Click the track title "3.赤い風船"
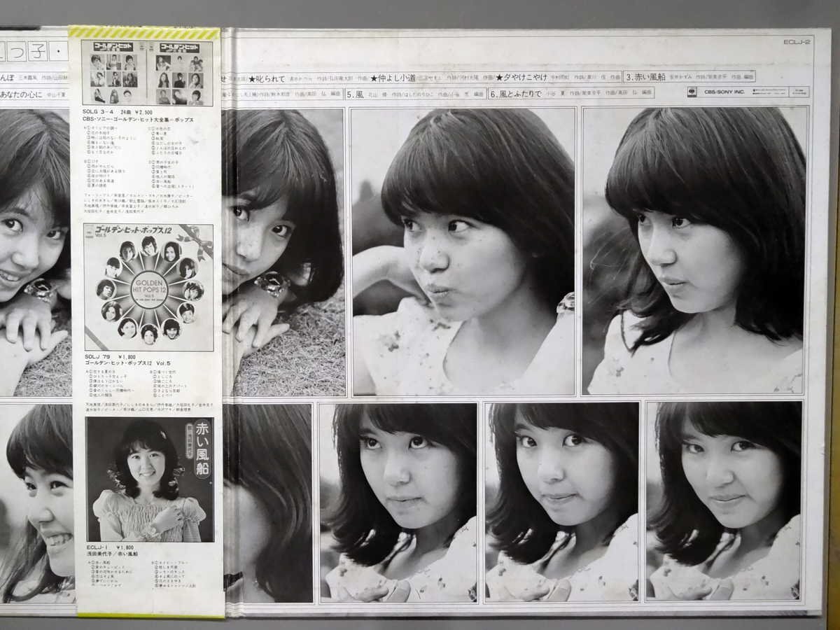 [645, 77]
